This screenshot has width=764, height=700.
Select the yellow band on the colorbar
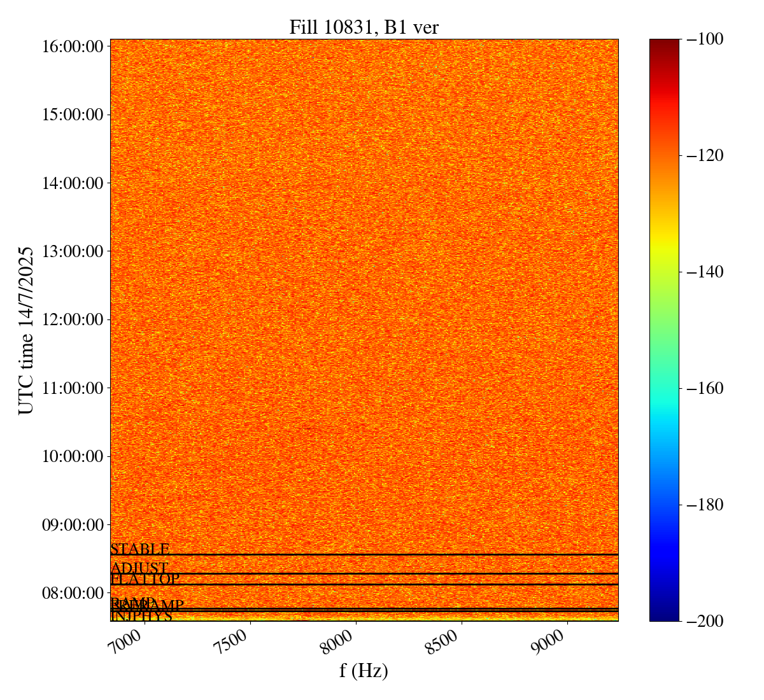(664, 242)
